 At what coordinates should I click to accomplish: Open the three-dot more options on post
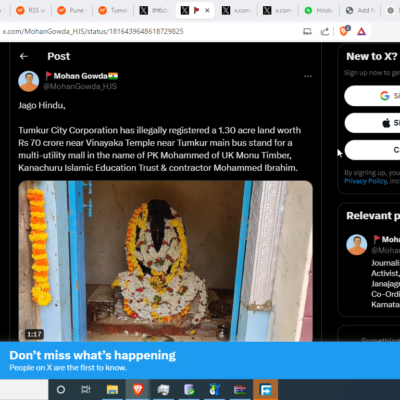pos(308,76)
